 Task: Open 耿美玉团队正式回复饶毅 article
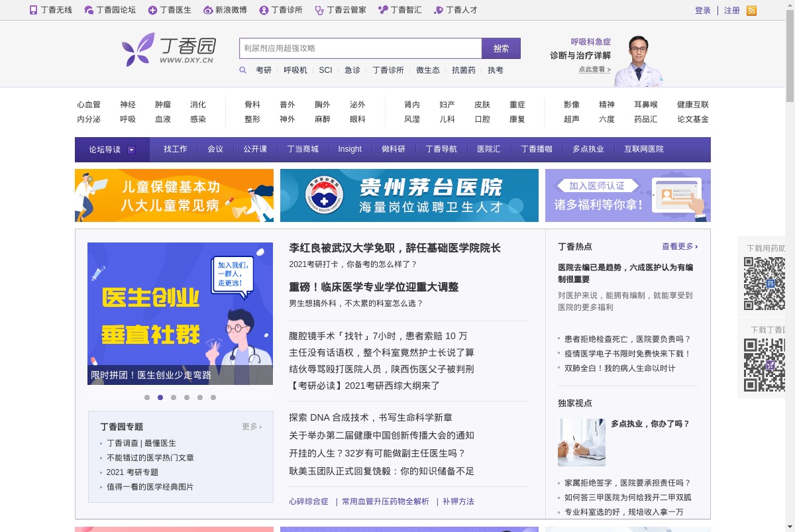[x=382, y=471]
